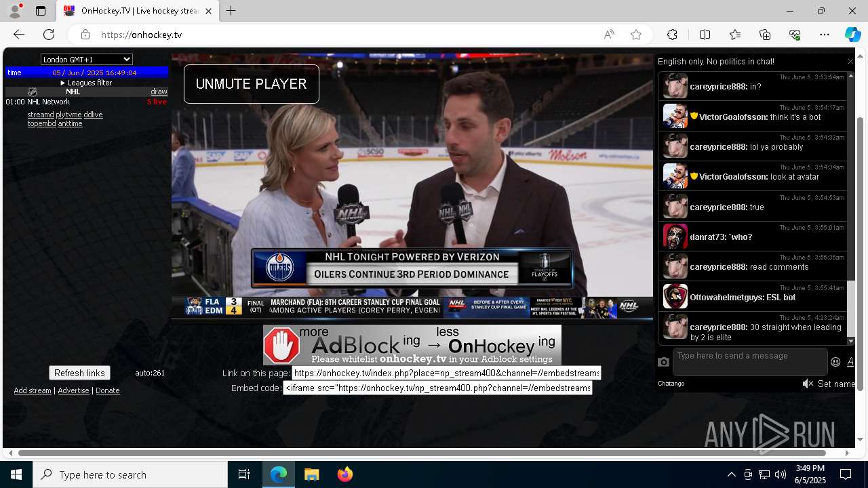The width and height of the screenshot is (868, 488).
Task: Open browser Extensions icon
Action: (x=672, y=35)
